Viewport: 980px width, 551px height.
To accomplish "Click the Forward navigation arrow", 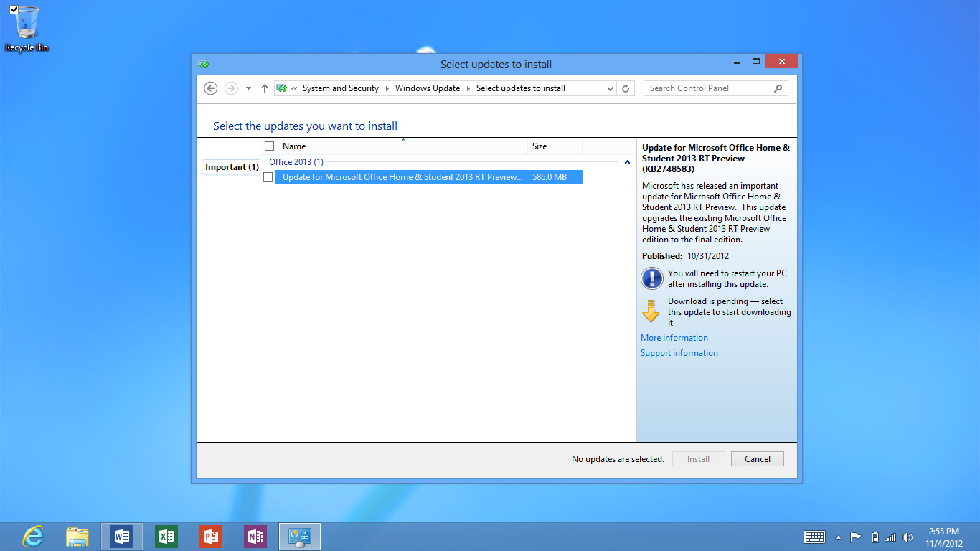I will point(231,88).
